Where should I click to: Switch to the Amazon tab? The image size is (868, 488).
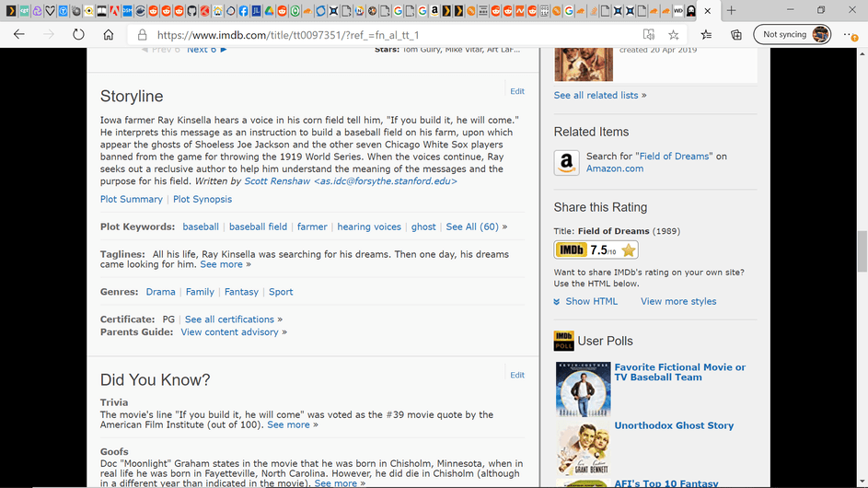click(434, 10)
